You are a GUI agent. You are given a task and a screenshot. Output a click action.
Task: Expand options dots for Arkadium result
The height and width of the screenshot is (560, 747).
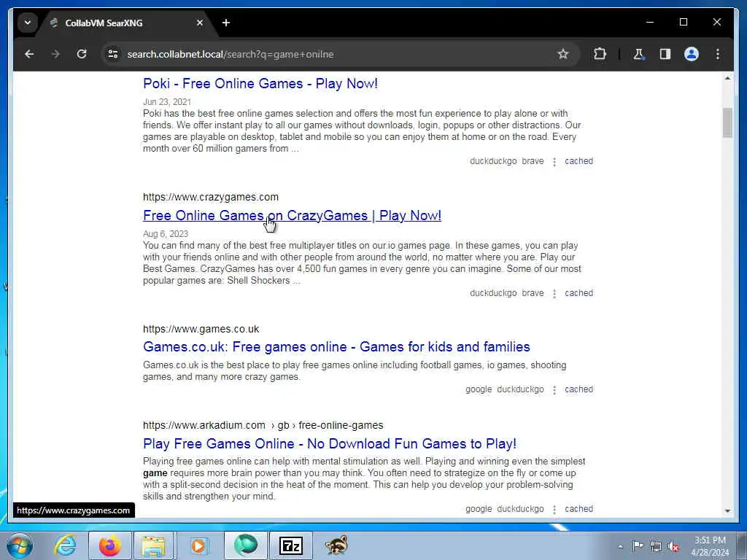554,510
